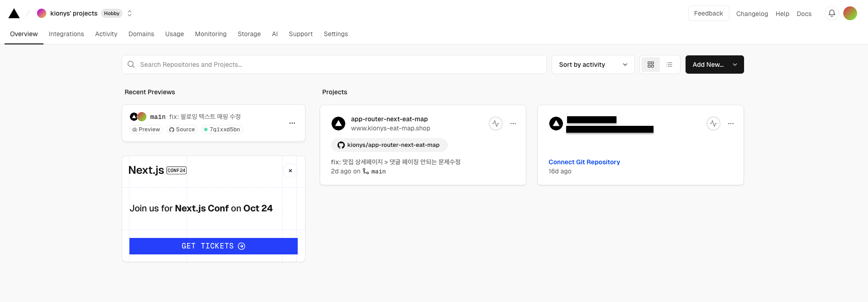Click the Vercel triangle logo
This screenshot has width=868, height=302.
click(14, 14)
